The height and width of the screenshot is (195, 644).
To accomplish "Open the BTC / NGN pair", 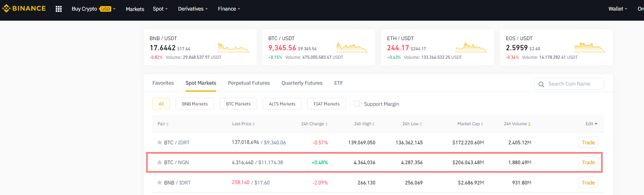I will [176, 162].
